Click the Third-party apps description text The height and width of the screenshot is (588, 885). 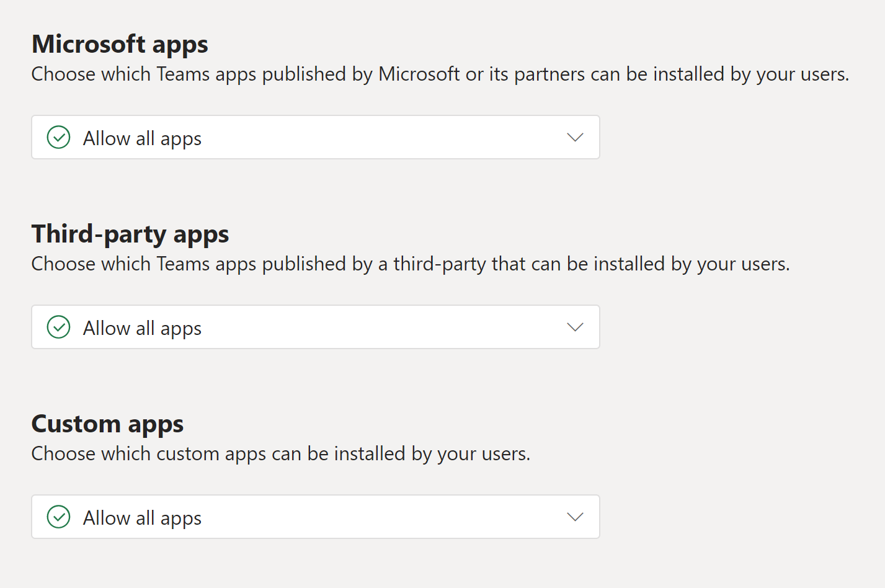410,264
